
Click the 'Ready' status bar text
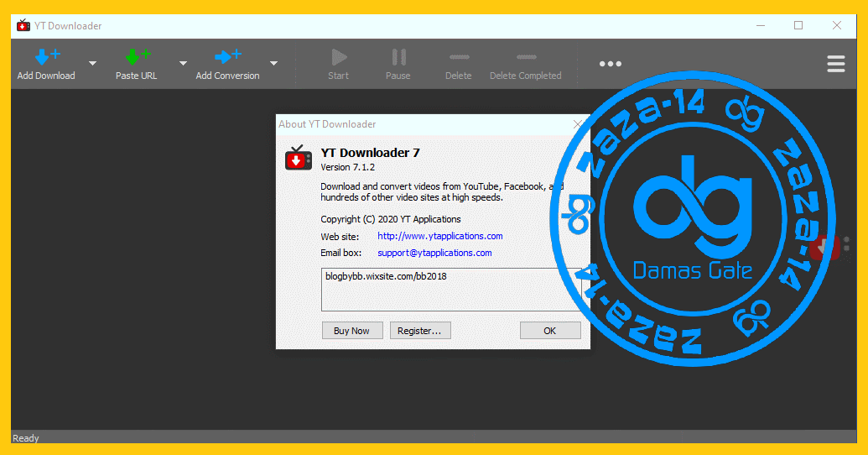pos(26,438)
